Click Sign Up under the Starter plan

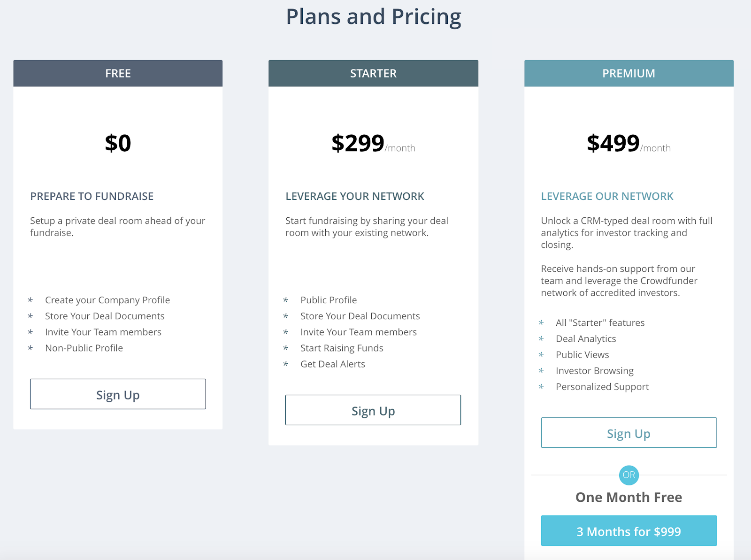pyautogui.click(x=373, y=410)
